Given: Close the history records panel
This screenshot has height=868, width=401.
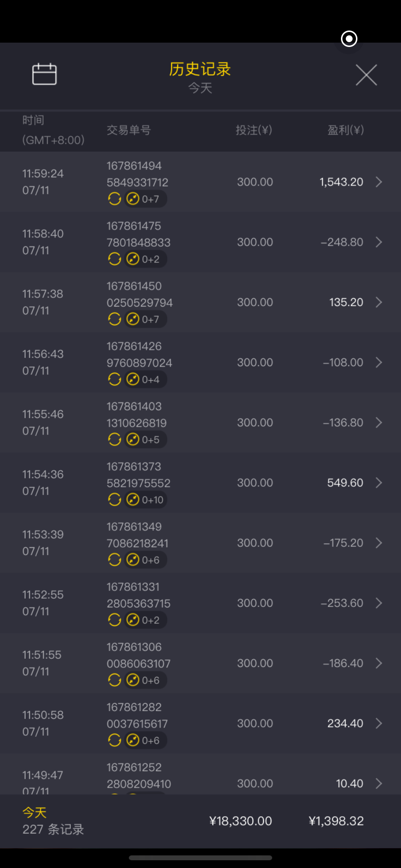Looking at the screenshot, I should point(366,75).
